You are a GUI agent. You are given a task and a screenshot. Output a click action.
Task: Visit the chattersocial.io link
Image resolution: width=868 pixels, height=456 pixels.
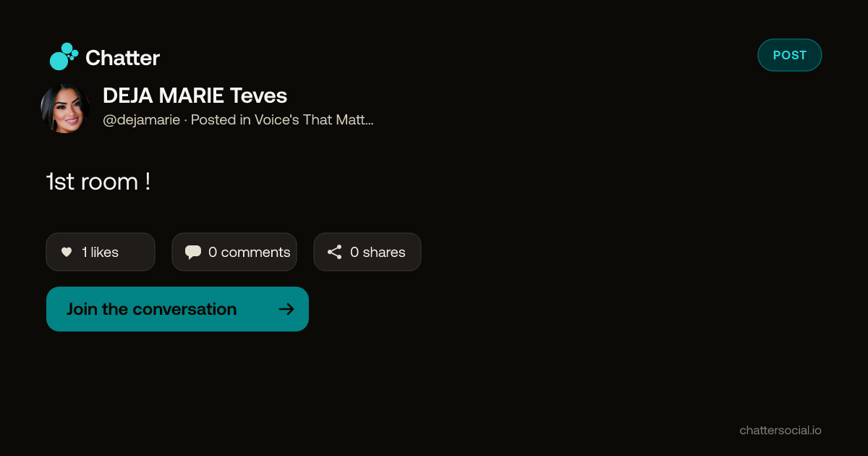[780, 430]
